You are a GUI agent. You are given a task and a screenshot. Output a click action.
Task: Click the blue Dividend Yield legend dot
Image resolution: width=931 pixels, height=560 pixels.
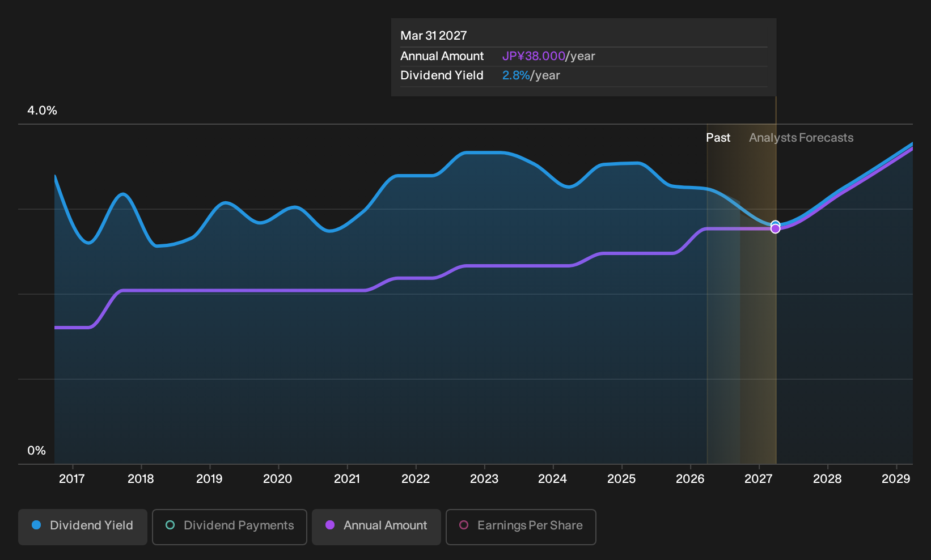coord(36,525)
